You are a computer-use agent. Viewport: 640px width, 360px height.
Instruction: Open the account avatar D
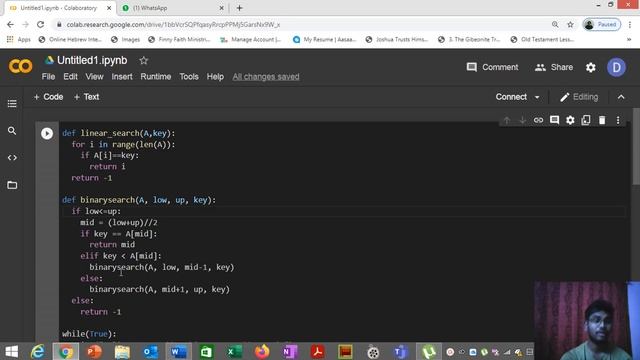pos(616,67)
